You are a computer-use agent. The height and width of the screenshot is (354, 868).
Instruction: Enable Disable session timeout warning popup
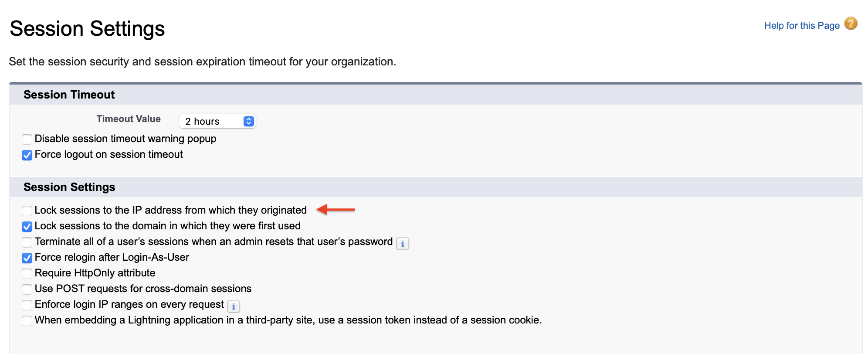pos(27,139)
